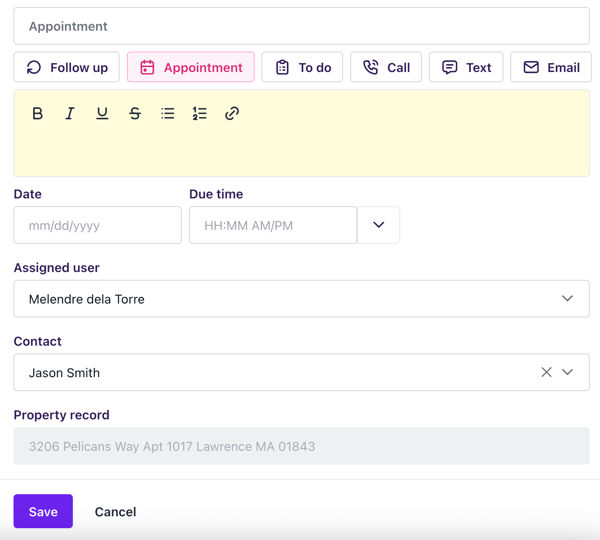This screenshot has width=600, height=540.
Task: Click the Appointment title field
Action: [302, 26]
